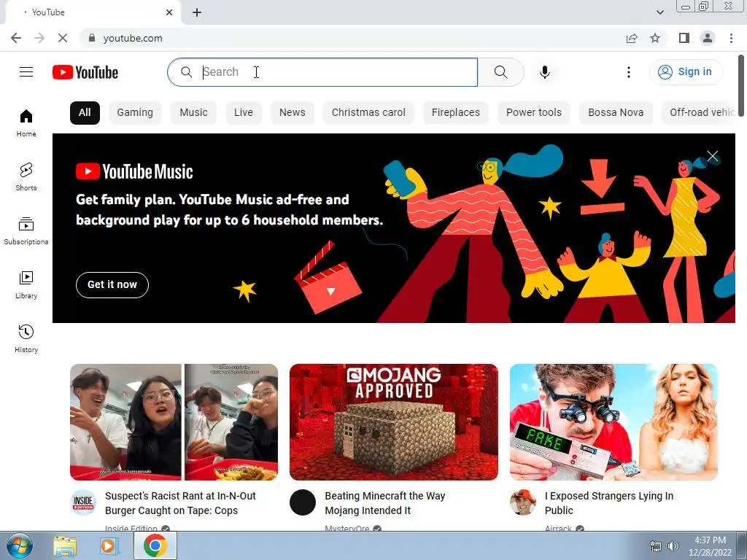This screenshot has width=747, height=560.
Task: Click the Sign in button
Action: pos(686,72)
